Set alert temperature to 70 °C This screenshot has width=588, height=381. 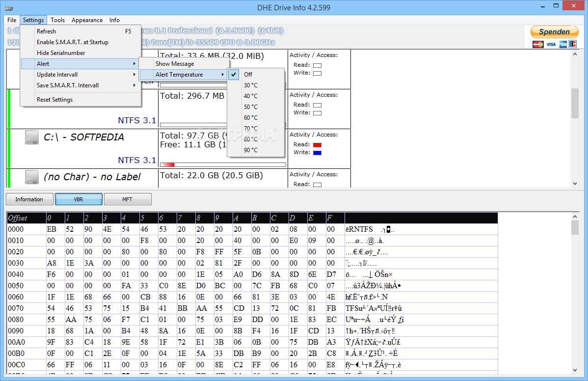pyautogui.click(x=256, y=129)
